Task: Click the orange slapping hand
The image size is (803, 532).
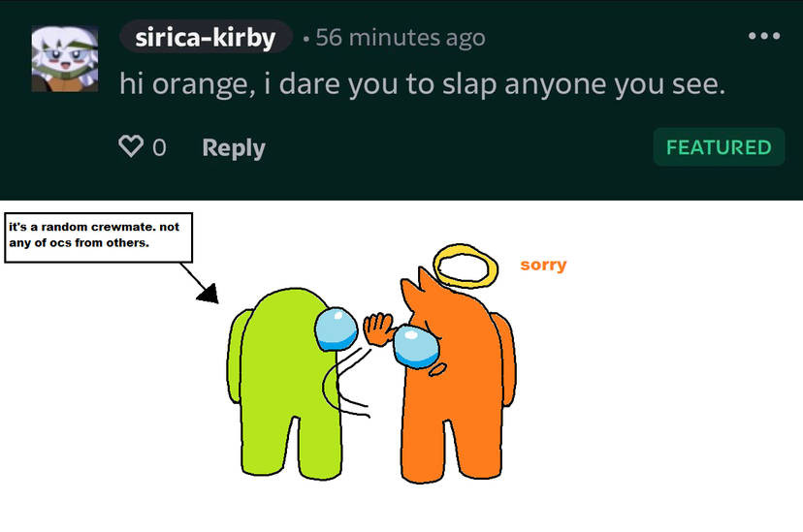Action: (x=379, y=329)
